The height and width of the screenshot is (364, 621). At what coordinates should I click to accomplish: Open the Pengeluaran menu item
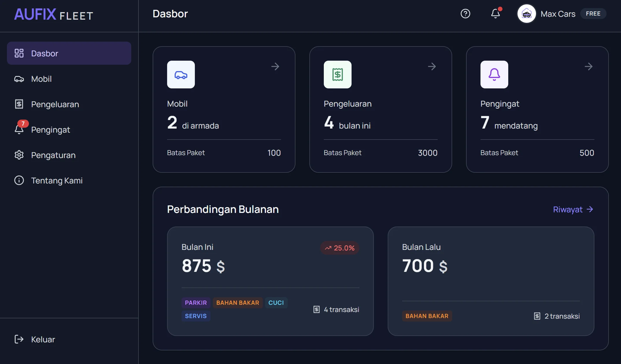[69, 104]
